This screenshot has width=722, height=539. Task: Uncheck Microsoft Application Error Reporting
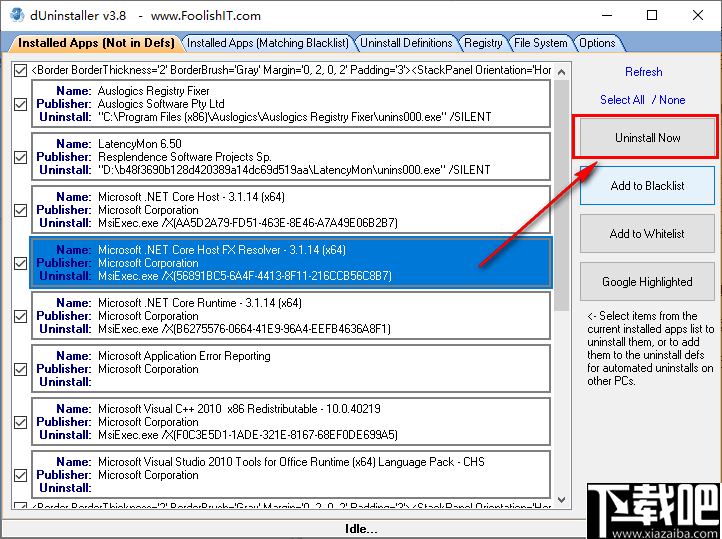tap(20, 369)
